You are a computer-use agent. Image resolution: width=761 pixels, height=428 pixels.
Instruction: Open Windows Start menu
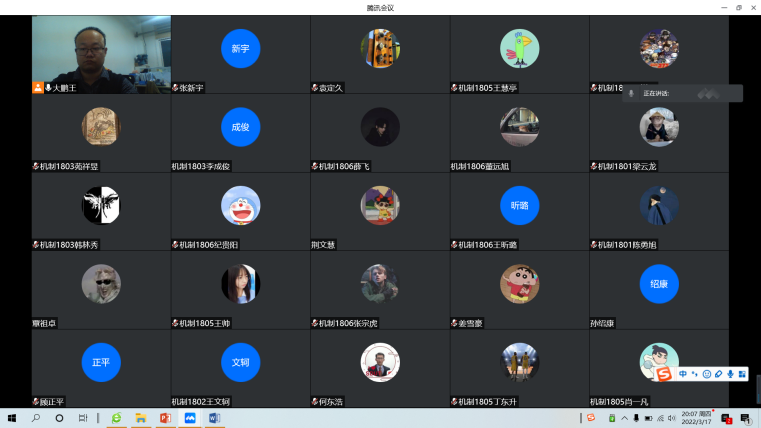(x=13, y=417)
